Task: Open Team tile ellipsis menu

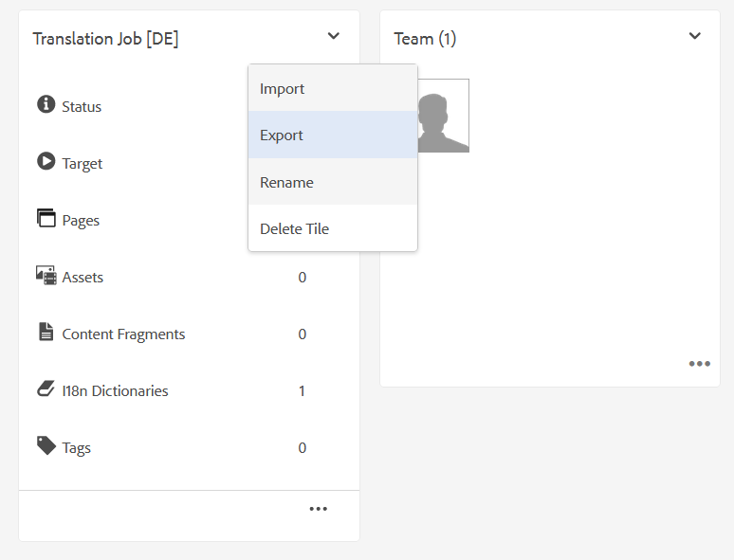Action: [699, 364]
